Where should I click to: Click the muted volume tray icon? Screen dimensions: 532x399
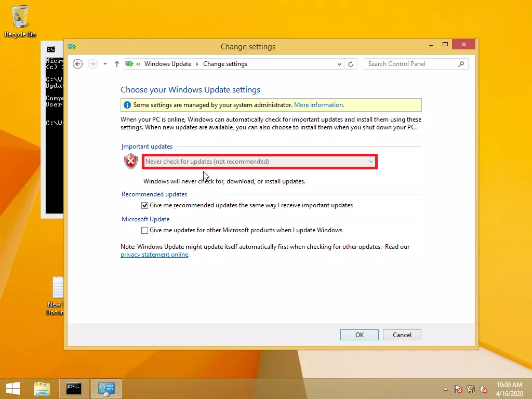tap(483, 389)
